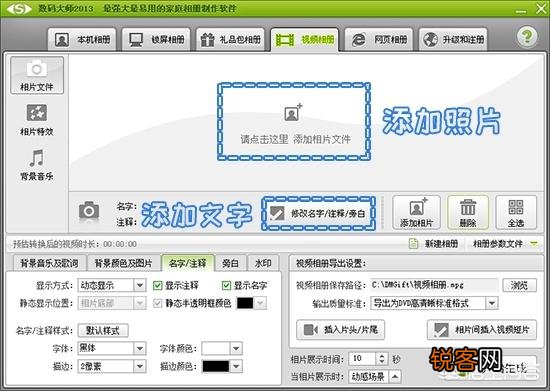Click the app logo in title bar
Image resolution: width=550 pixels, height=391 pixels.
tap(19, 9)
